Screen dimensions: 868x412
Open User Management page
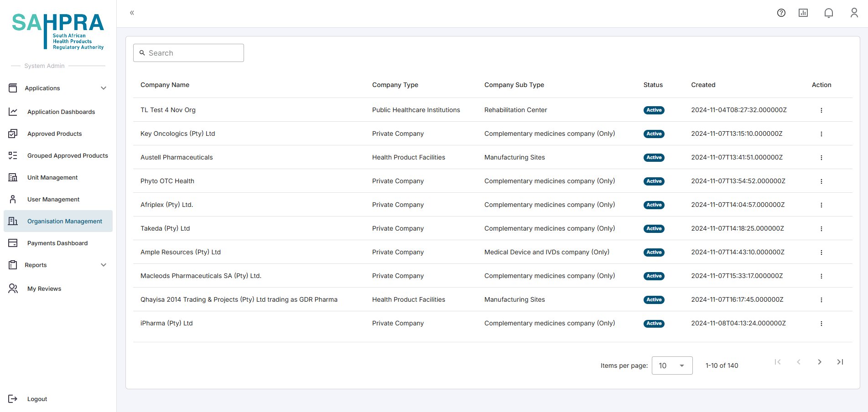(58, 199)
